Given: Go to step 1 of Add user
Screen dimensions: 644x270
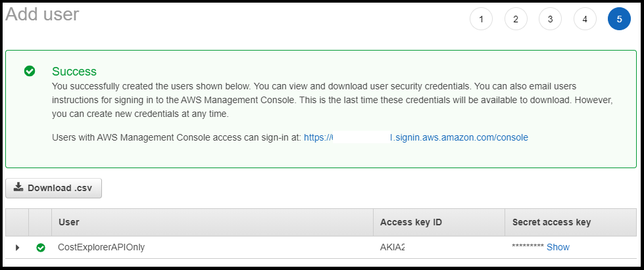Looking at the screenshot, I should tap(481, 19).
